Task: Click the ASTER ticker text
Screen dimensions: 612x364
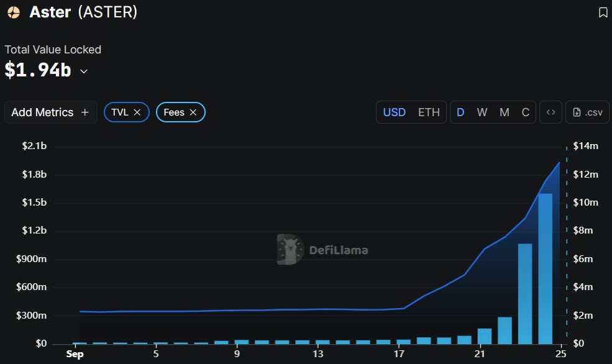Action: pos(107,12)
